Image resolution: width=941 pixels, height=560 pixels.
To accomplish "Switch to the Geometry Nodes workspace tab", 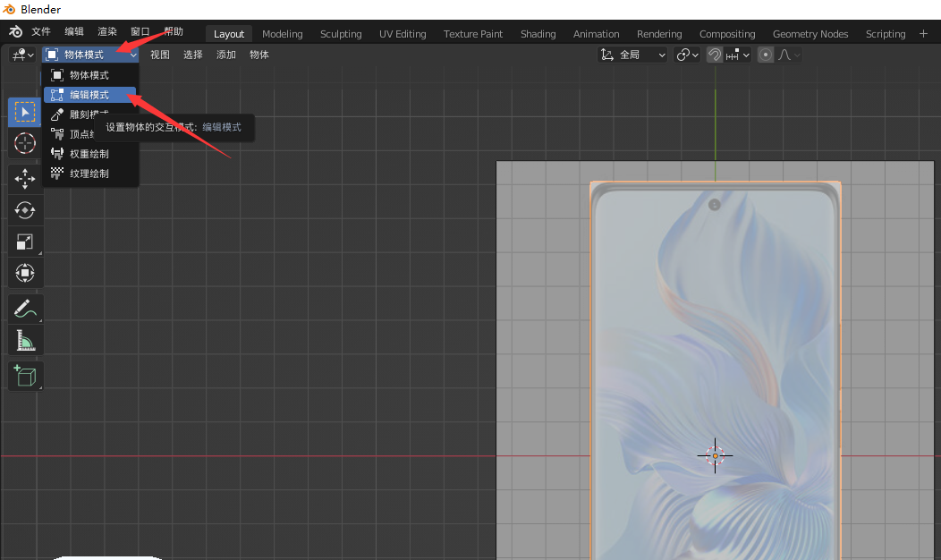I will pos(810,34).
